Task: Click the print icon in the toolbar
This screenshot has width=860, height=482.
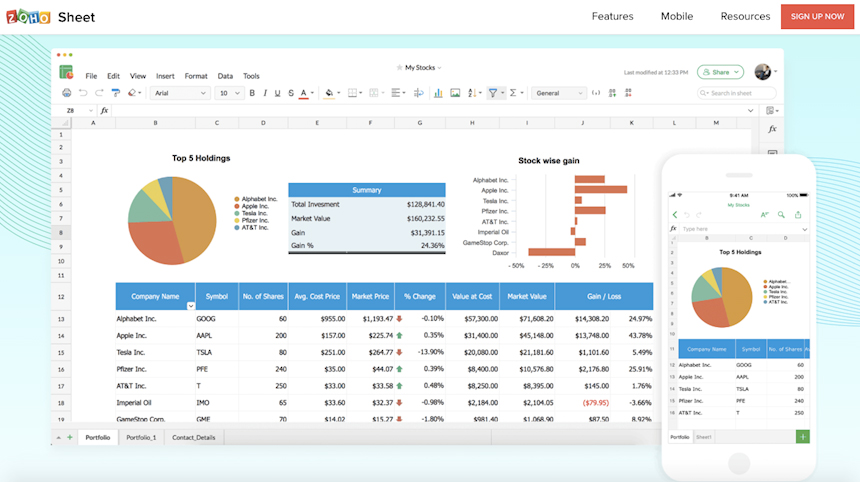Action: coord(66,93)
